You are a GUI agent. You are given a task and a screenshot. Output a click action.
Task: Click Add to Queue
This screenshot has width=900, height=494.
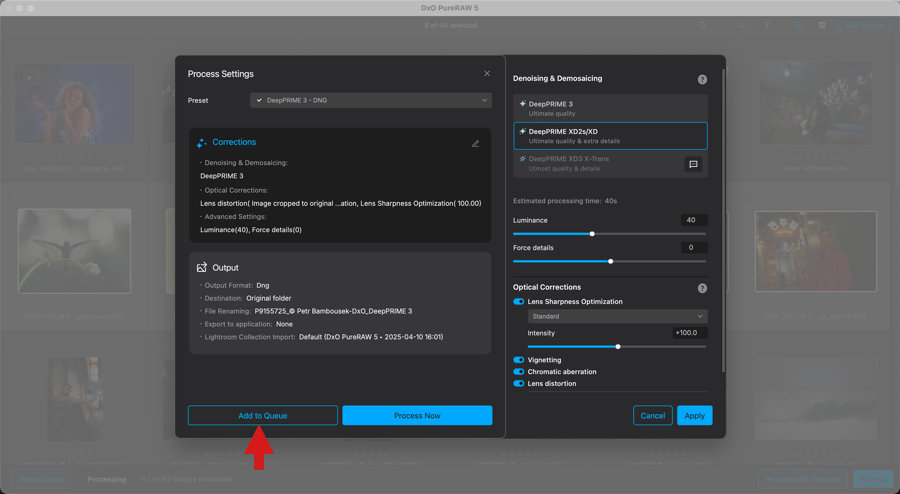pos(263,415)
